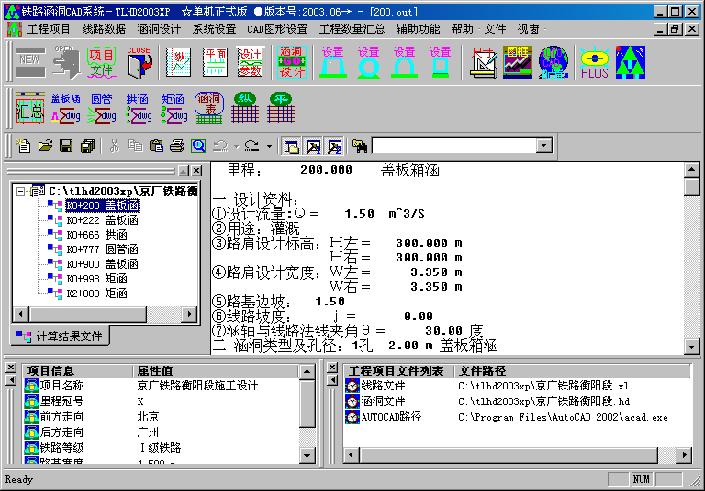705x491 pixels.
Task: Click the search text input field
Action: pos(455,146)
